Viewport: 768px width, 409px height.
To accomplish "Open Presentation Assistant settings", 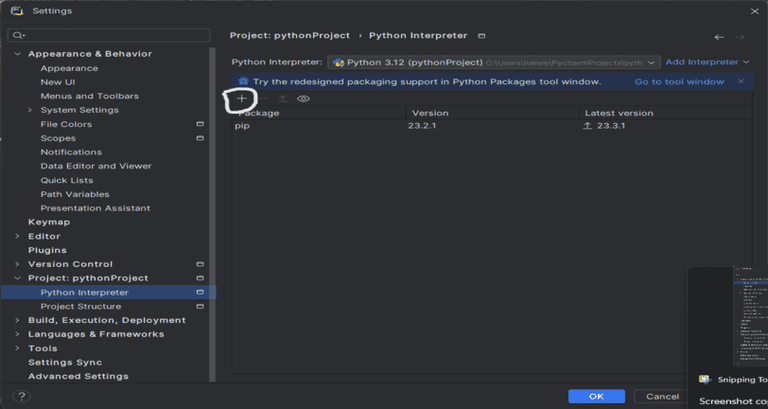I will (96, 208).
